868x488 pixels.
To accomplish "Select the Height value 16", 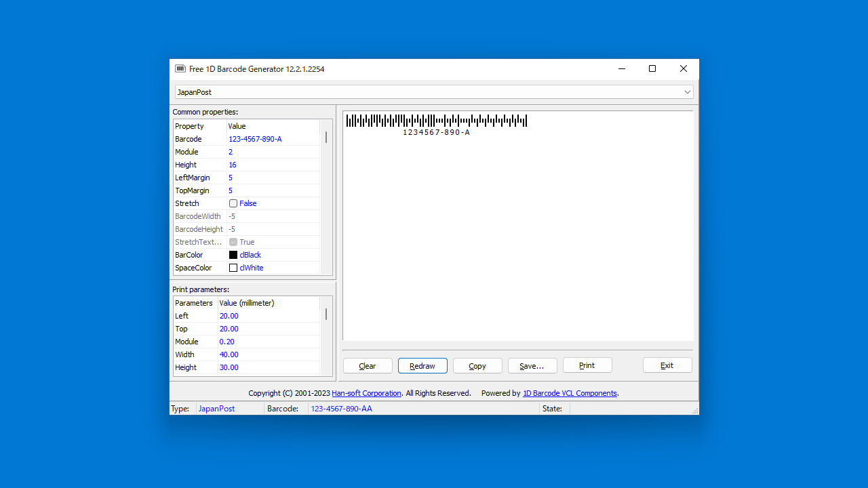I will [273, 165].
